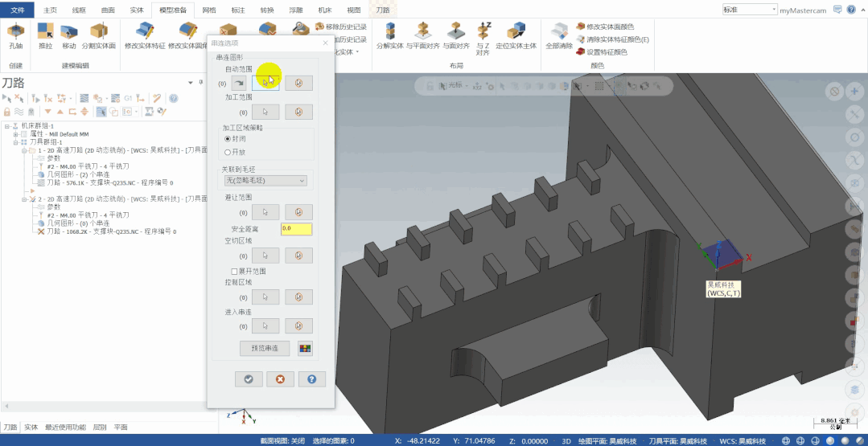This screenshot has height=446, width=868.
Task: Select the 开放 radio button
Action: point(228,151)
